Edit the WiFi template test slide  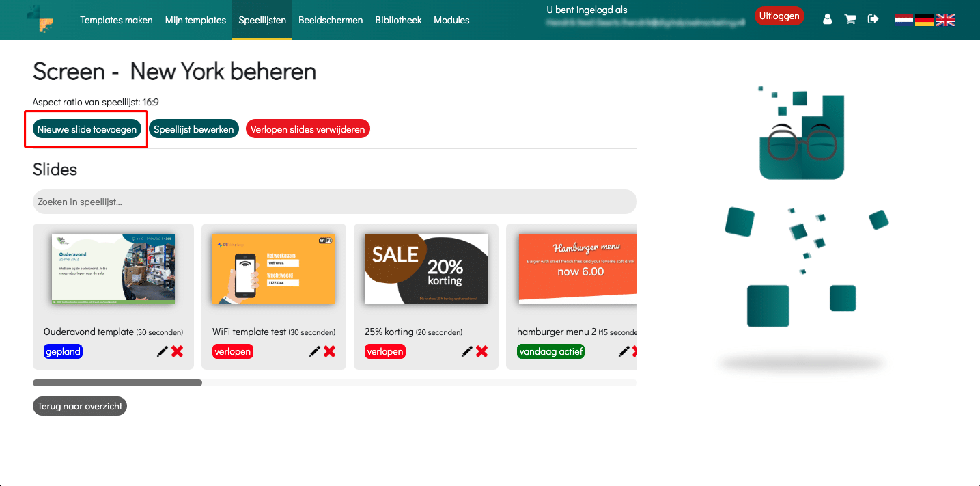coord(314,351)
